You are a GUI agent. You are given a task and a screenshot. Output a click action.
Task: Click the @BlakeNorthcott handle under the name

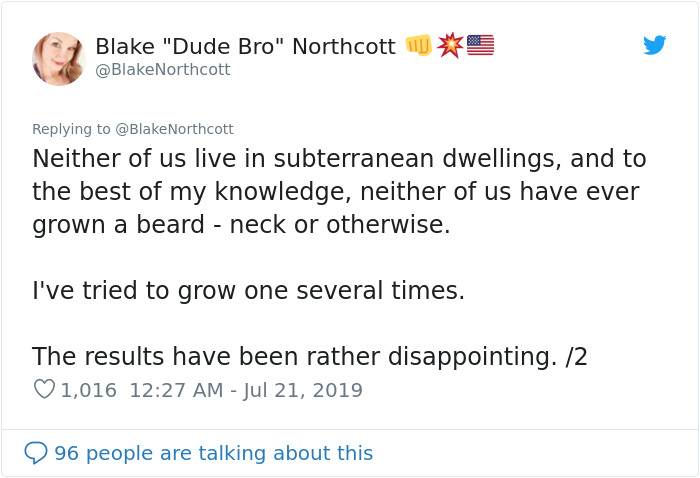coord(162,70)
